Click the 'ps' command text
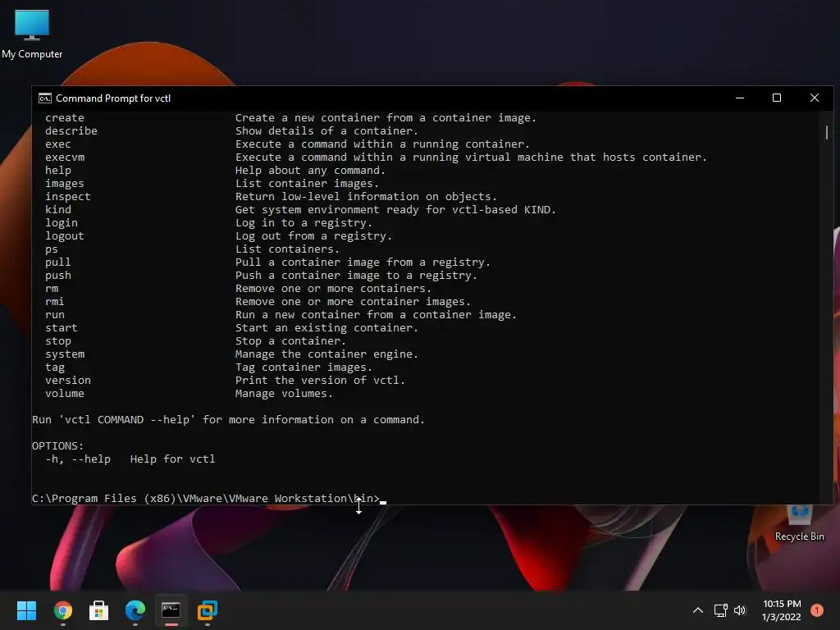Viewport: 840px width, 630px height. tap(52, 249)
